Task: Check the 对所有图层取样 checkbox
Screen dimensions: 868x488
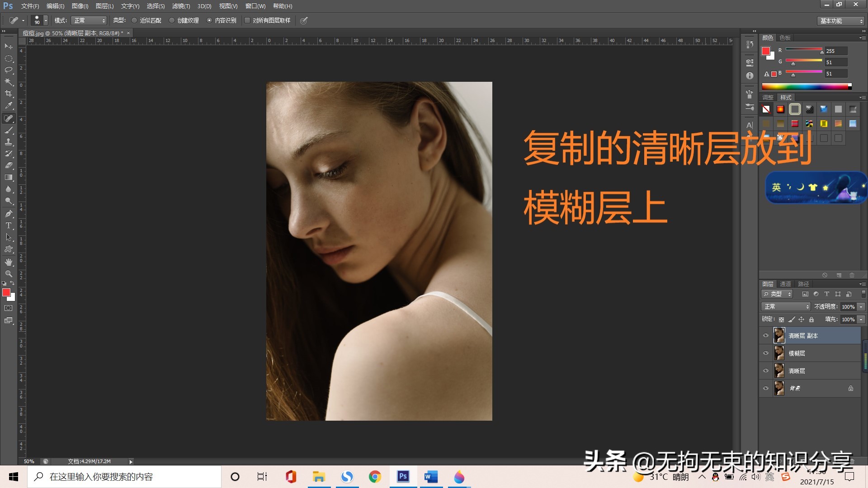Action: click(247, 20)
